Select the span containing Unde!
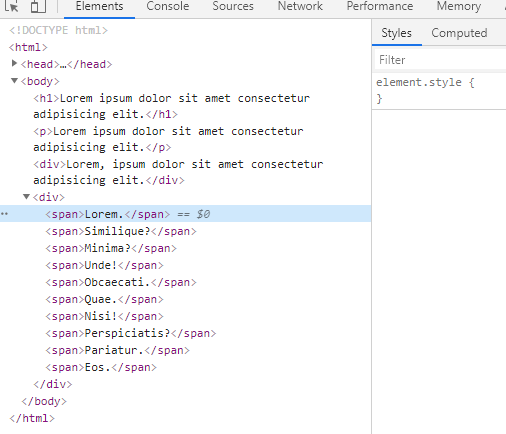The height and width of the screenshot is (434, 506). click(x=104, y=265)
